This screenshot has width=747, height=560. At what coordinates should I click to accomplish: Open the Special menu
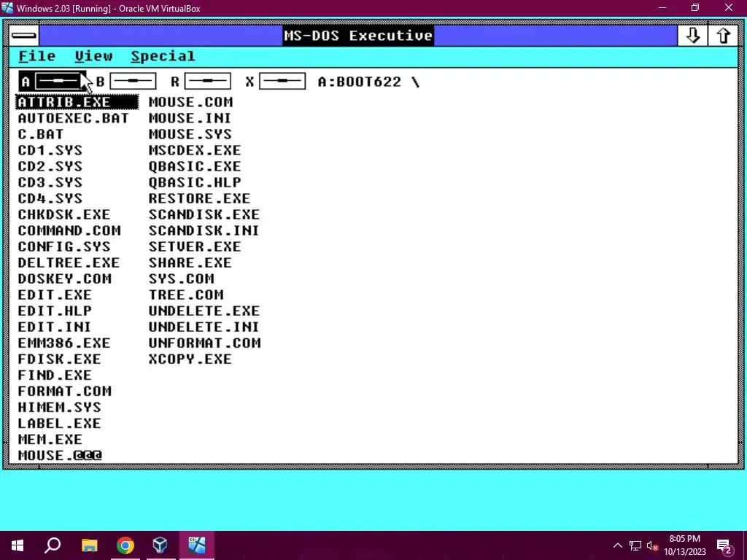coord(163,56)
